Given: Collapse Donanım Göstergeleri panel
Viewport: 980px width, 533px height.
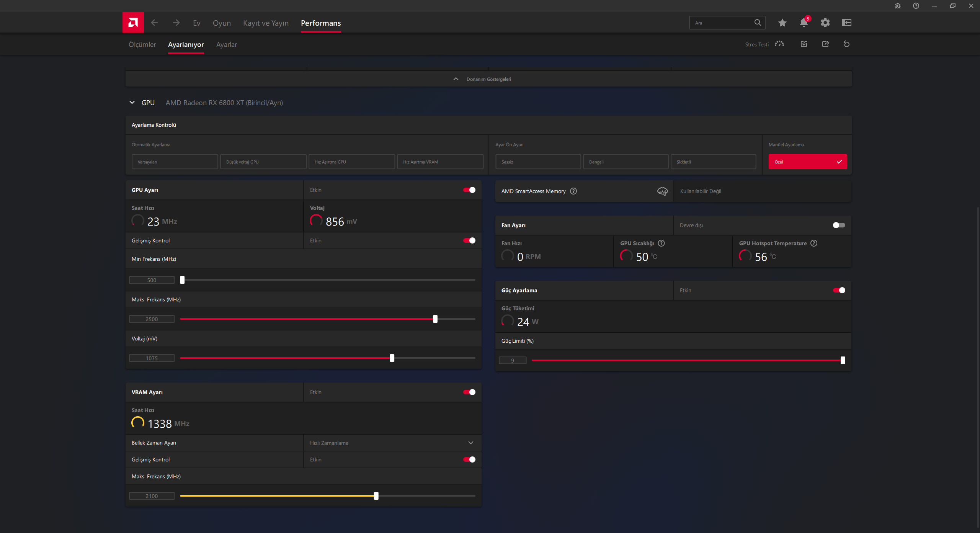Looking at the screenshot, I should pos(488,79).
